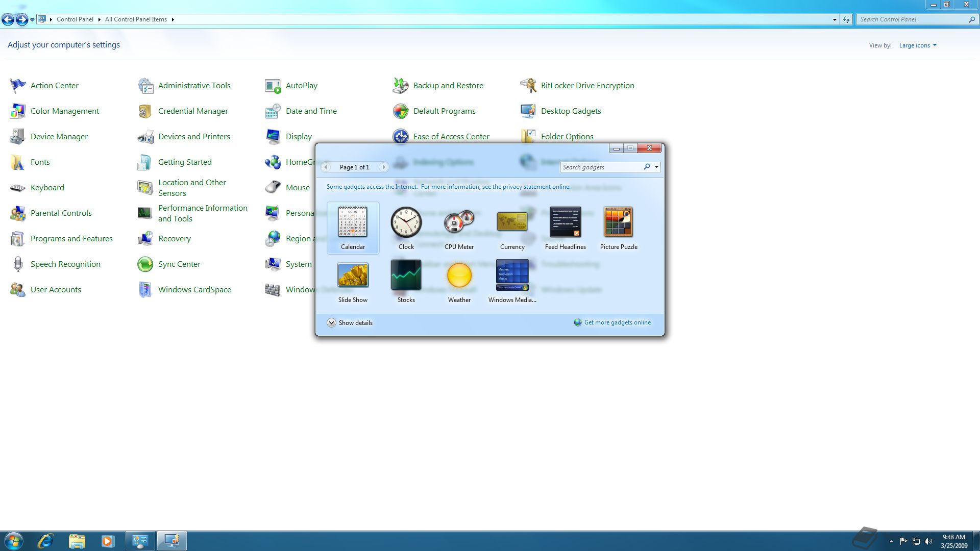Select the Windows Media Center gadget icon
Image resolution: width=980 pixels, height=551 pixels.
click(x=512, y=275)
